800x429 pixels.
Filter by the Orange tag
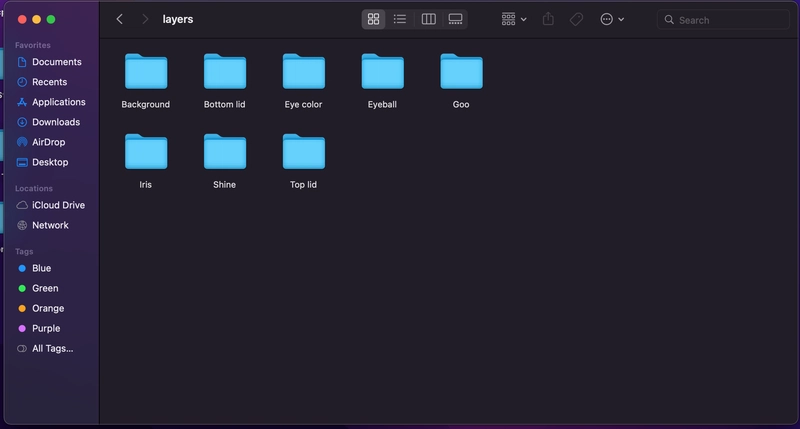(49, 308)
